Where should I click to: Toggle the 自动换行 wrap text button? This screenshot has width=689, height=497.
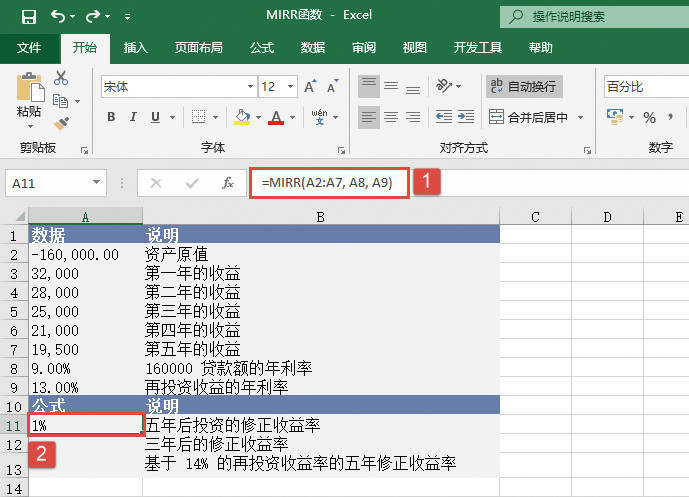coord(525,87)
